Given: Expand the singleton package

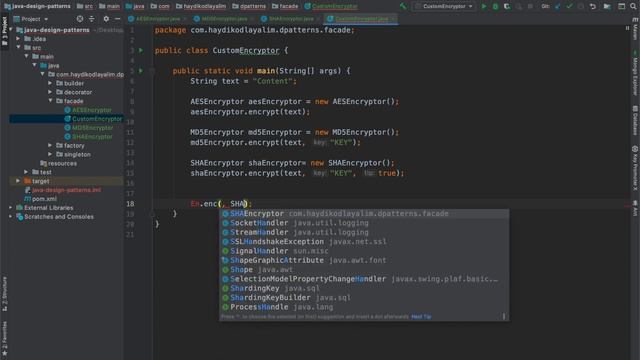Looking at the screenshot, I should pyautogui.click(x=51, y=154).
